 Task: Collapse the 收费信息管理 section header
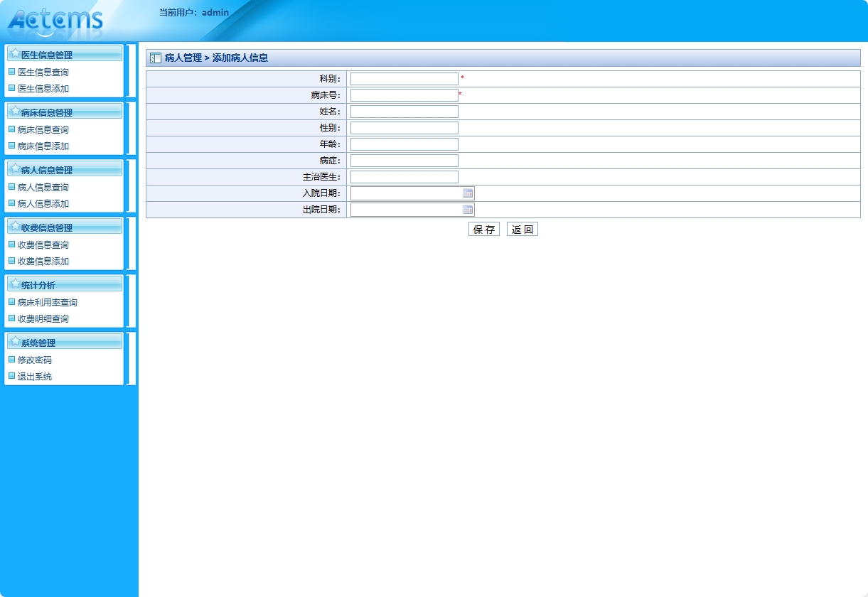[65, 226]
